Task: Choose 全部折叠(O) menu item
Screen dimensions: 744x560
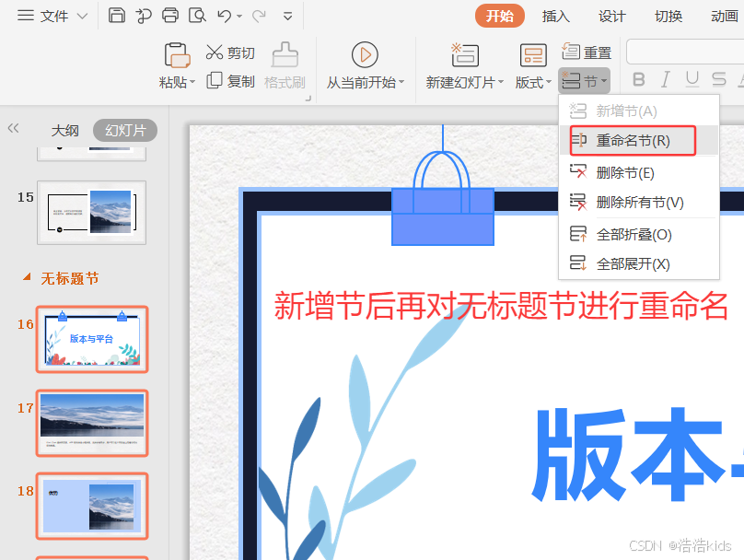Action: coord(639,235)
